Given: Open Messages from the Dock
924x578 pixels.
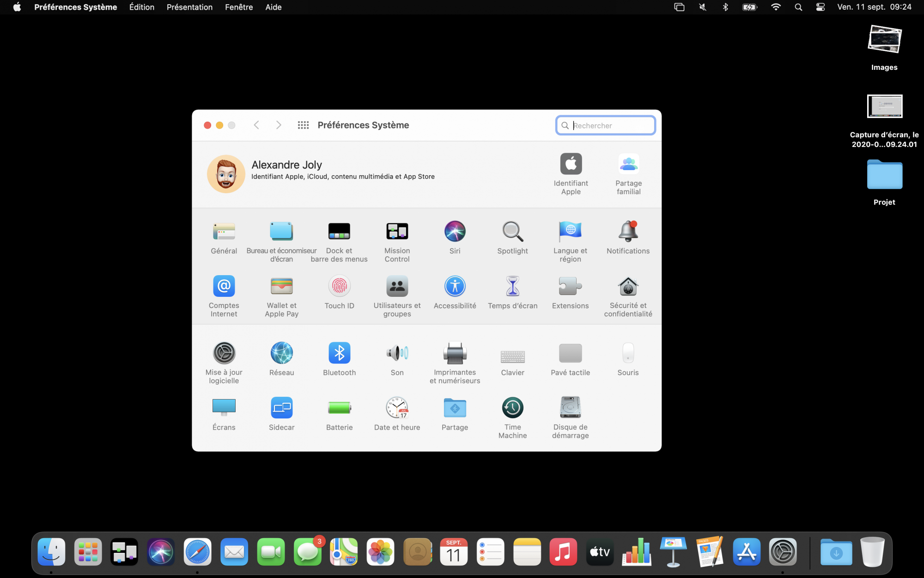Looking at the screenshot, I should [308, 552].
